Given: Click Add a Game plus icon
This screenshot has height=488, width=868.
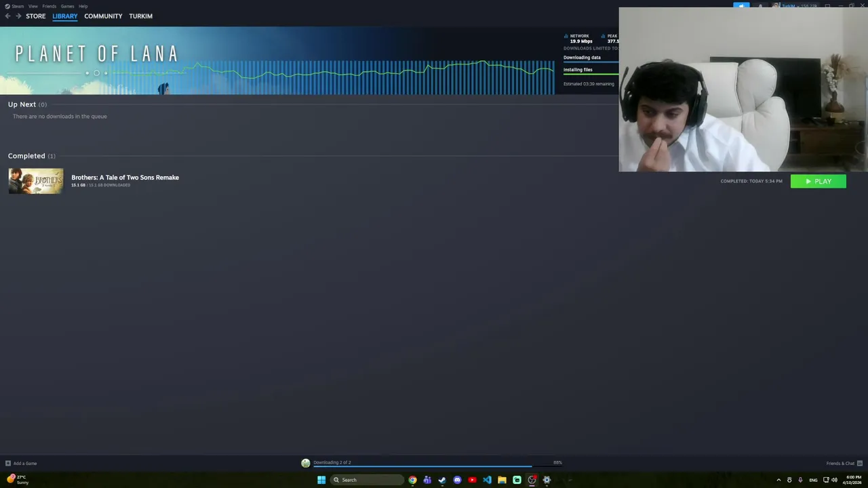Looking at the screenshot, I should pyautogui.click(x=8, y=464).
